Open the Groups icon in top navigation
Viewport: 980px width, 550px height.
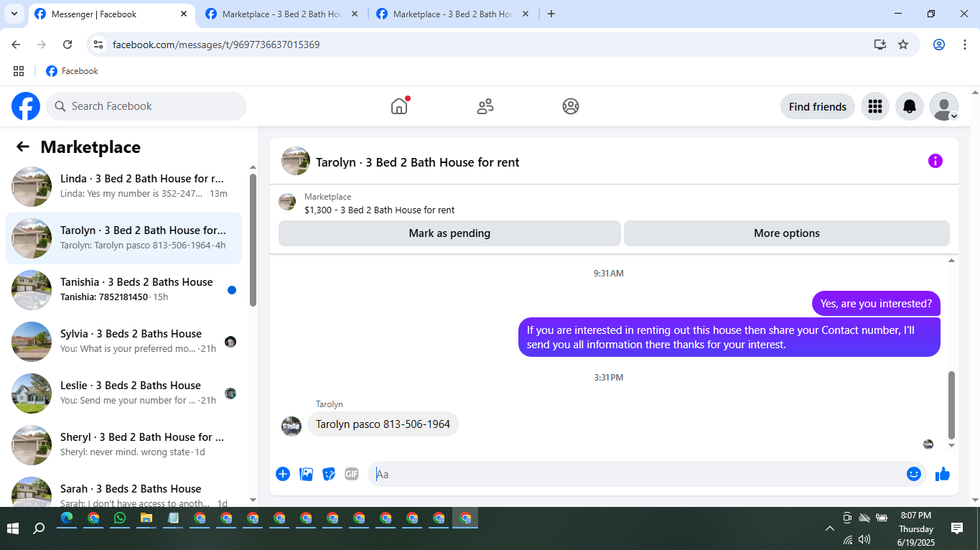(x=571, y=106)
